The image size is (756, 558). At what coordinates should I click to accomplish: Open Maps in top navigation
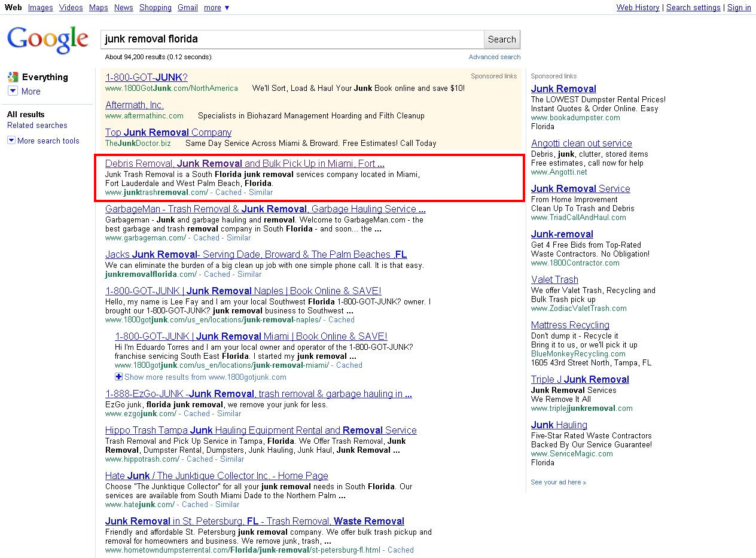[x=99, y=7]
